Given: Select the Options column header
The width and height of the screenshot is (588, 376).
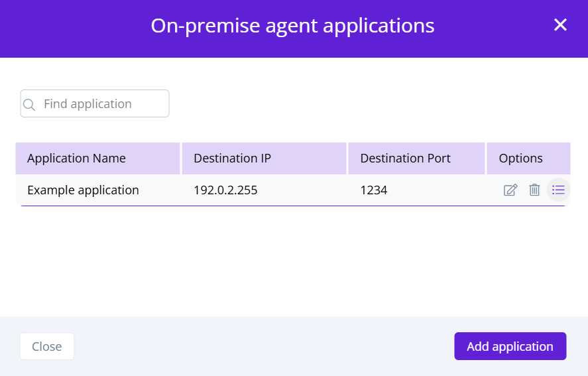Looking at the screenshot, I should pyautogui.click(x=520, y=158).
